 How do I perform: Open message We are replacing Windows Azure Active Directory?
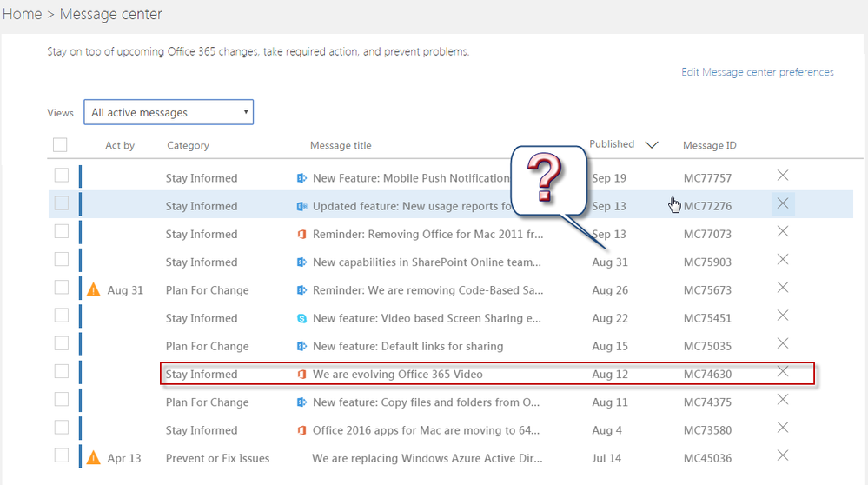point(427,458)
